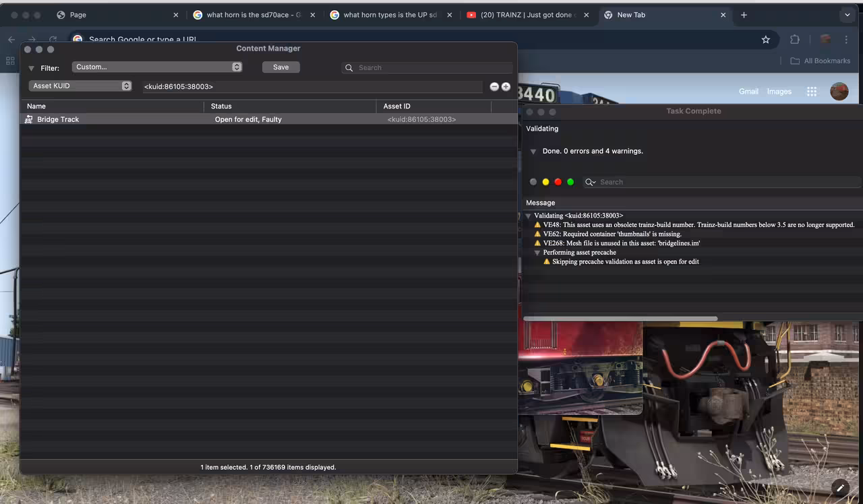The width and height of the screenshot is (863, 504).
Task: Open the Chrome three-dot menu
Action: coord(847,40)
